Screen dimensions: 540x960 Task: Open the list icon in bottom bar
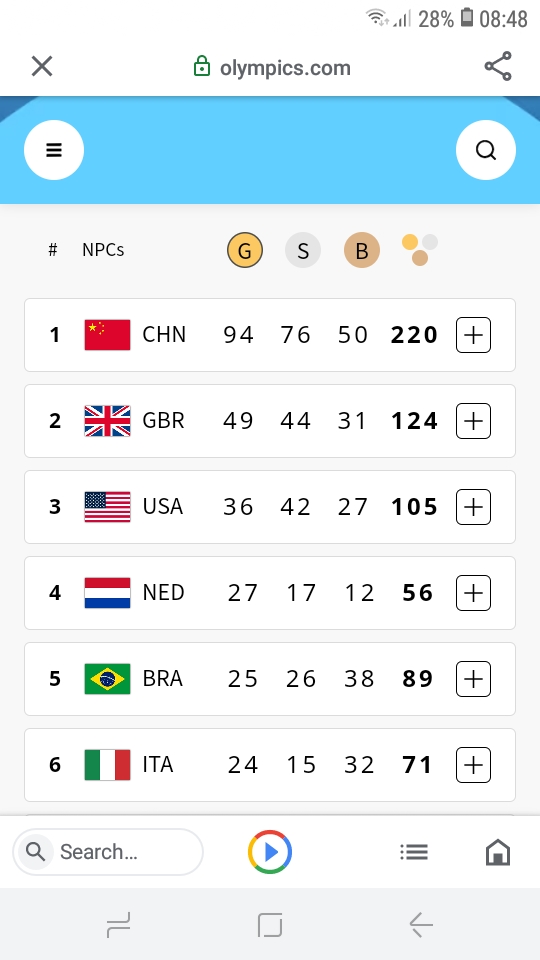414,852
